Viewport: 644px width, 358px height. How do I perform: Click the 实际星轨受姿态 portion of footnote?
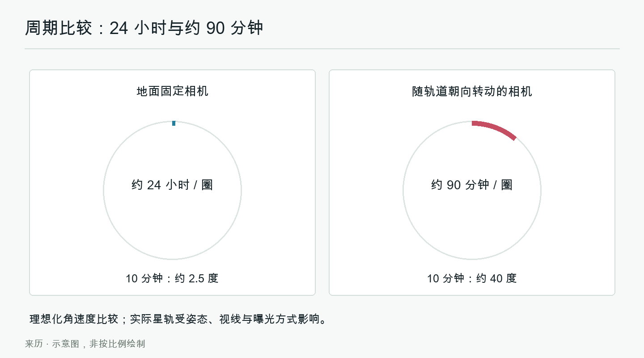click(169, 319)
